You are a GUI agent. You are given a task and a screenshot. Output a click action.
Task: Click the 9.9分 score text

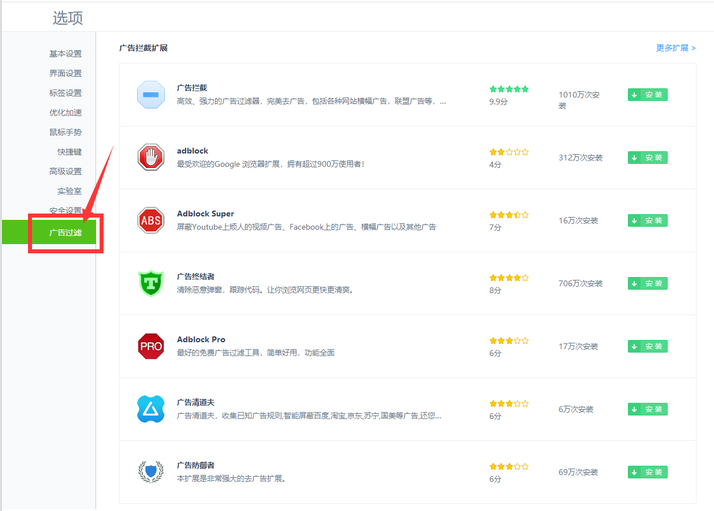pos(498,102)
